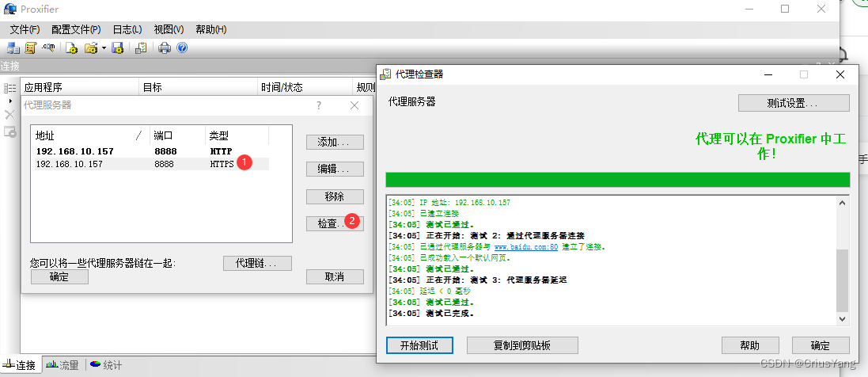Create new profile via toolbar icon
This screenshot has width=868, height=377.
tap(71, 48)
